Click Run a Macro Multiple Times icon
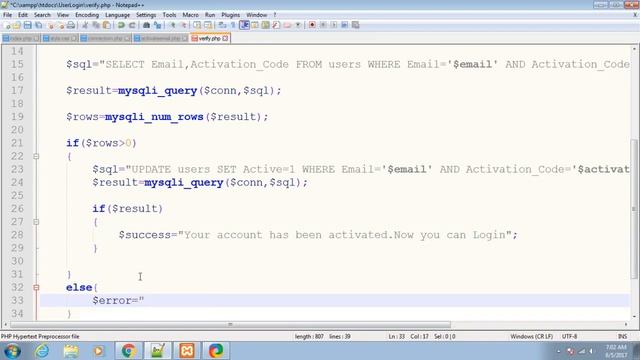 coord(344,25)
